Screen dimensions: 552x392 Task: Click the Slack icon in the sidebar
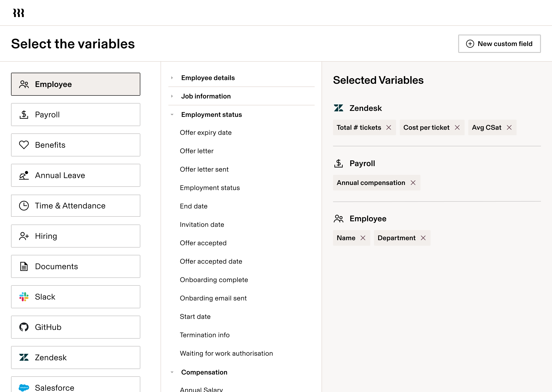click(23, 297)
